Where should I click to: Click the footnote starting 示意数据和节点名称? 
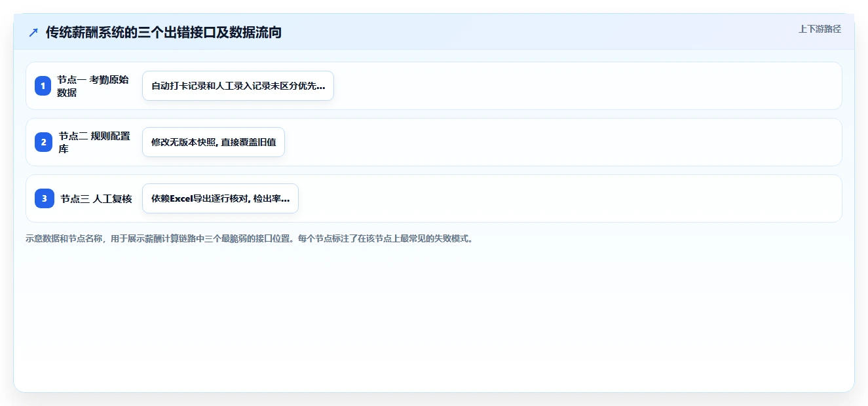[249, 239]
